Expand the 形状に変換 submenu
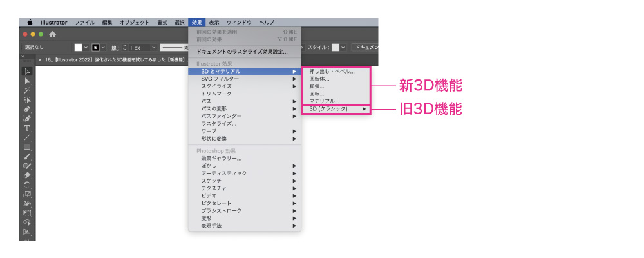The height and width of the screenshot is (258, 644). coord(245,139)
